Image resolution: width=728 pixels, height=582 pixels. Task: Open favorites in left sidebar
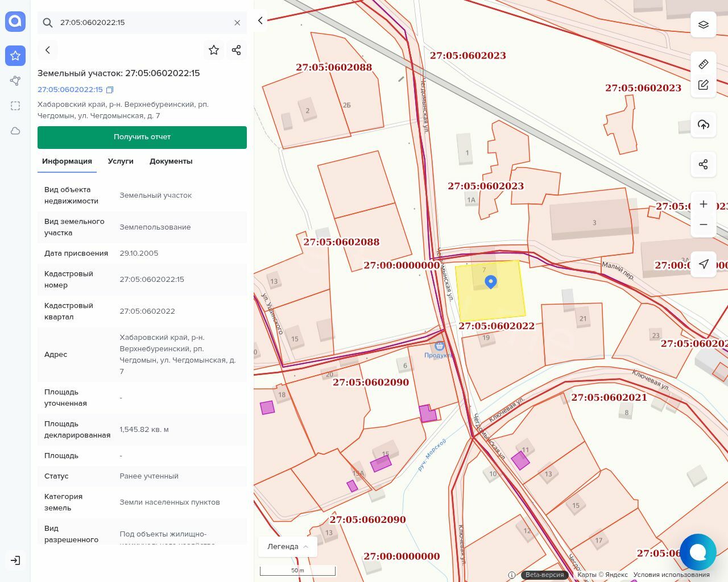coord(15,56)
